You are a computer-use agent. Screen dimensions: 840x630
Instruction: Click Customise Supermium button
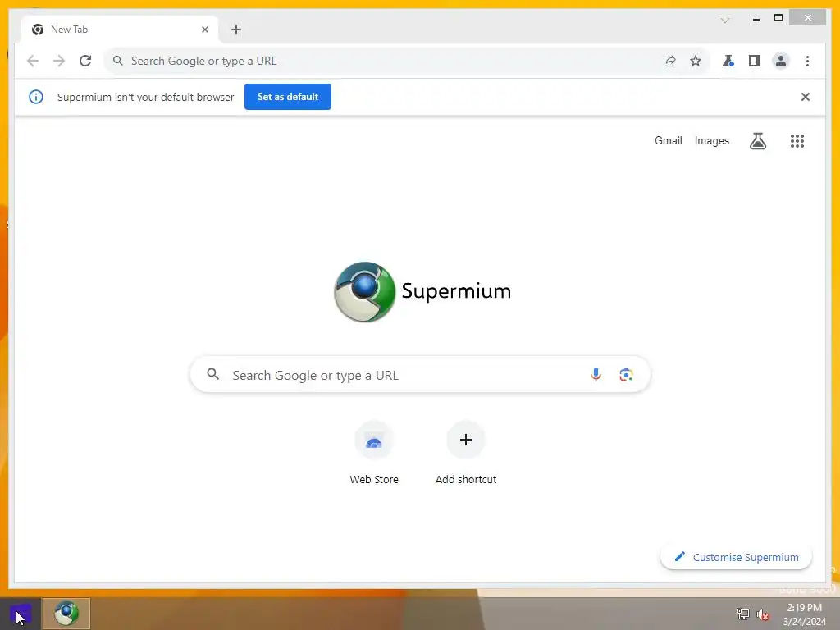point(736,557)
